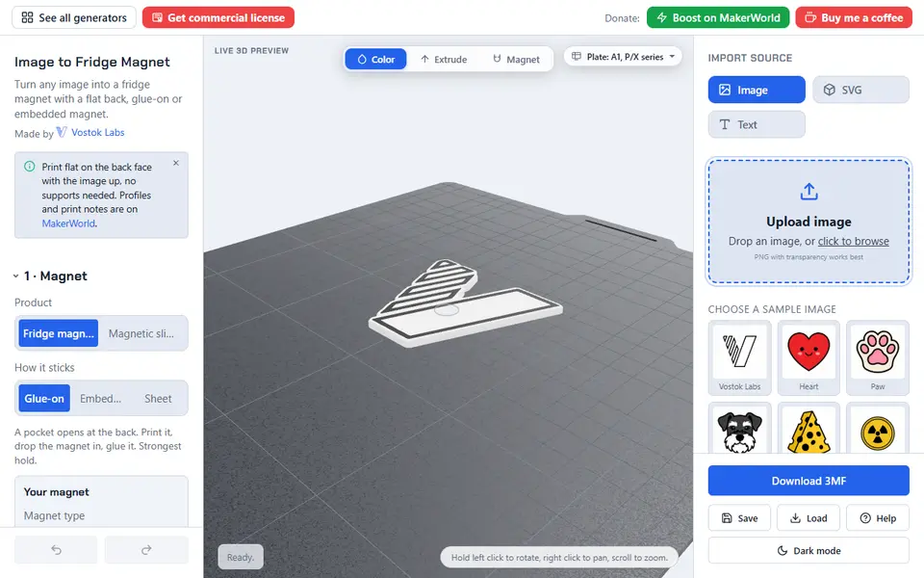Click the Image to Fridge Magnet title
The width and height of the screenshot is (924, 578).
92,62
